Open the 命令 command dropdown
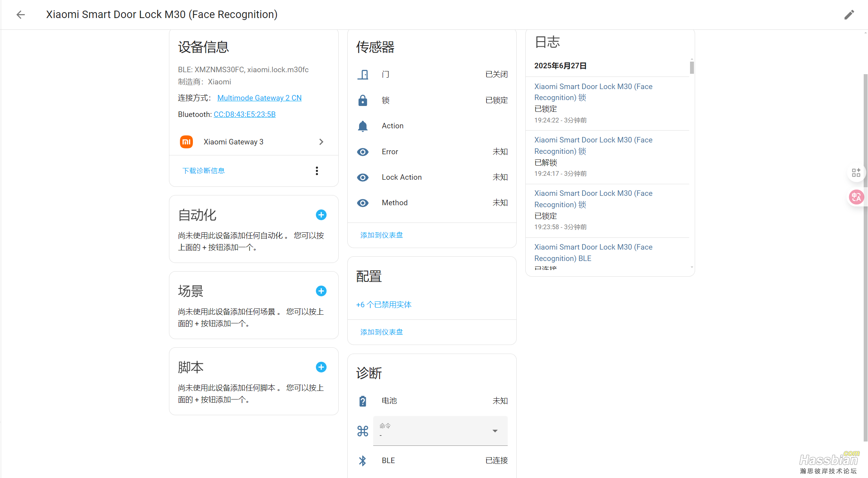Screen dimensions: 868x478 440,431
